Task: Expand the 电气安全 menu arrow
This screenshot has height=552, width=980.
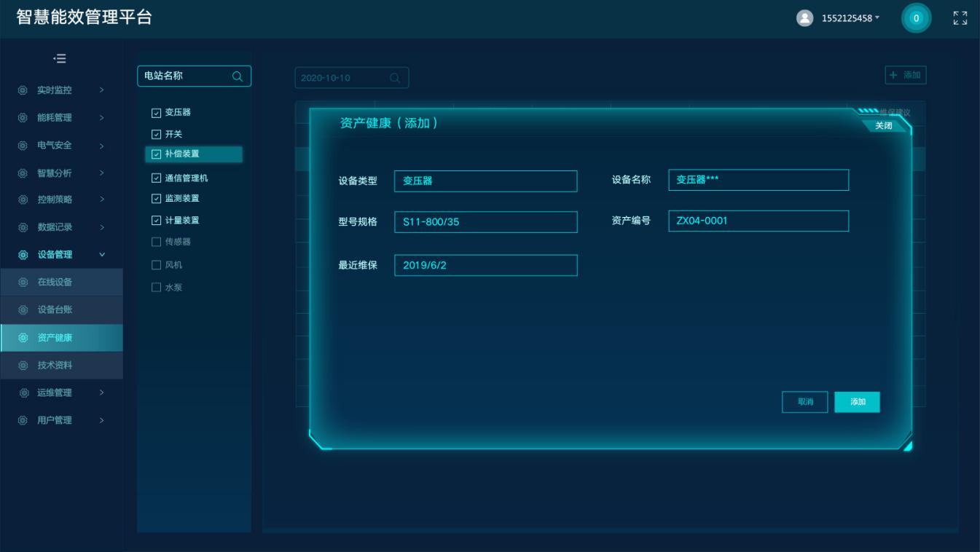Action: pyautogui.click(x=102, y=146)
